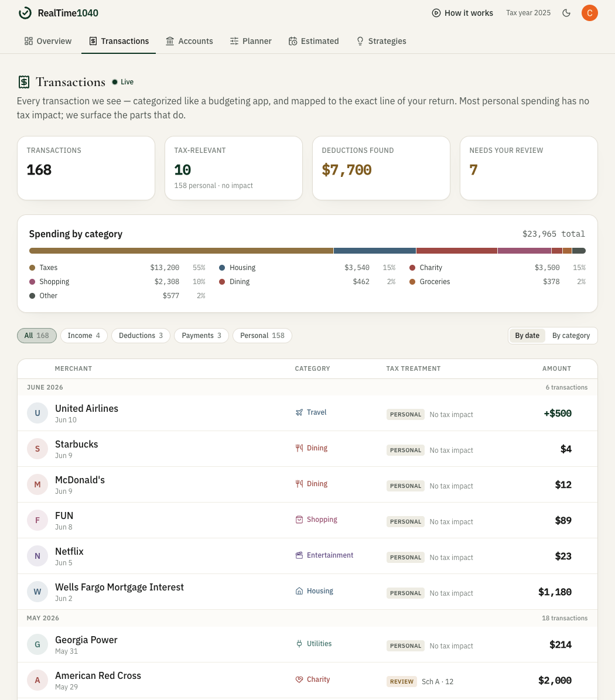The image size is (615, 700).
Task: Click the Dining fork icon on Starbucks row
Action: point(299,448)
